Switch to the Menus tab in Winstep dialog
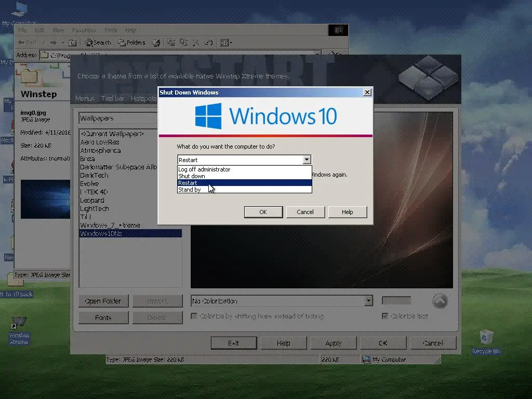The image size is (532, 399). [x=85, y=98]
